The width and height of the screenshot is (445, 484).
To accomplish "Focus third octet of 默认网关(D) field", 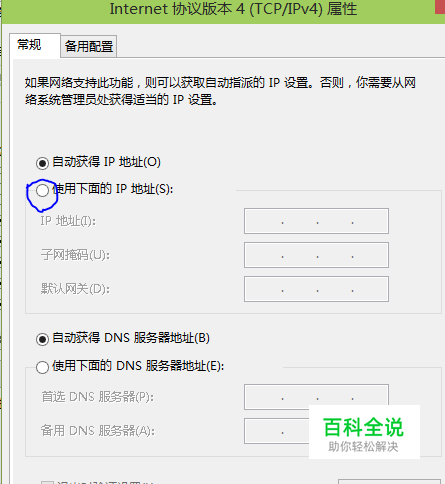I will (335, 289).
